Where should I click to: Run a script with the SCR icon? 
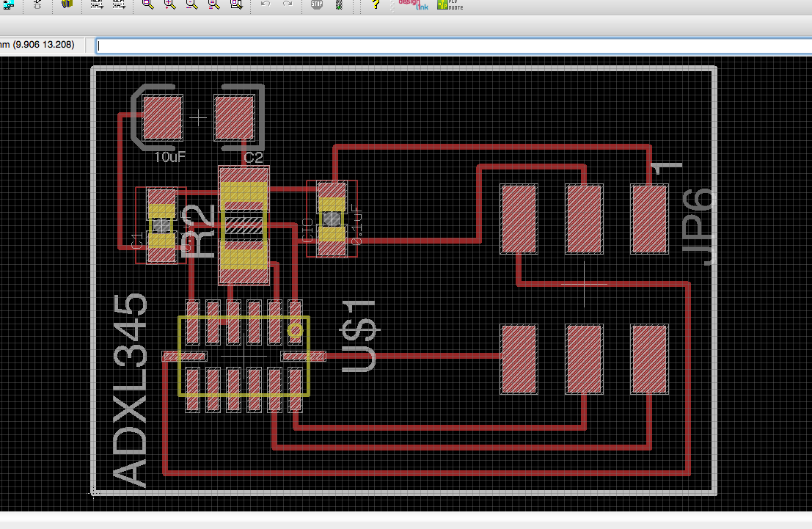coord(97,4)
